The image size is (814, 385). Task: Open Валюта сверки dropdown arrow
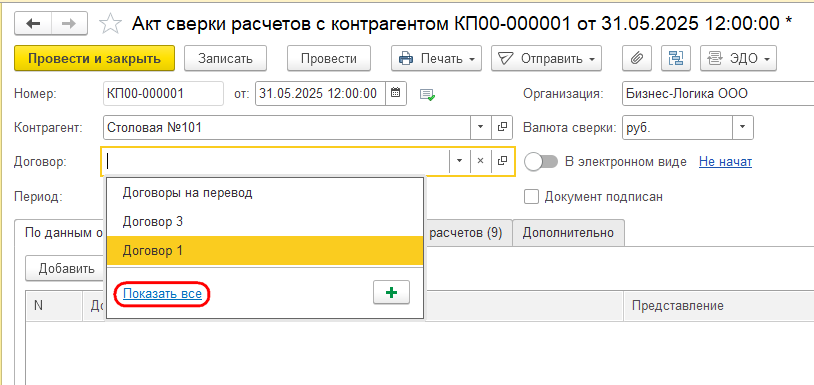tap(743, 127)
